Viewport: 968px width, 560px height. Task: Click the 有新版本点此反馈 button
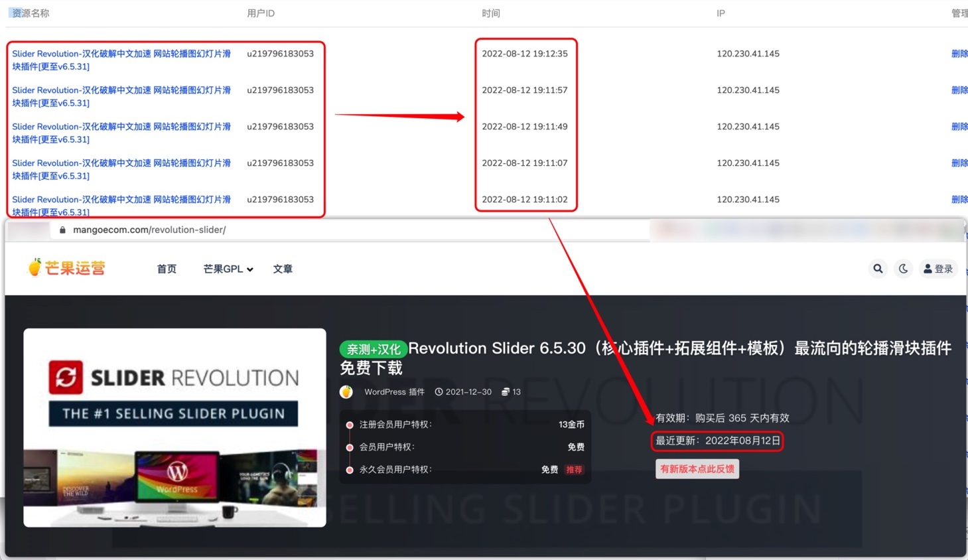click(x=697, y=468)
